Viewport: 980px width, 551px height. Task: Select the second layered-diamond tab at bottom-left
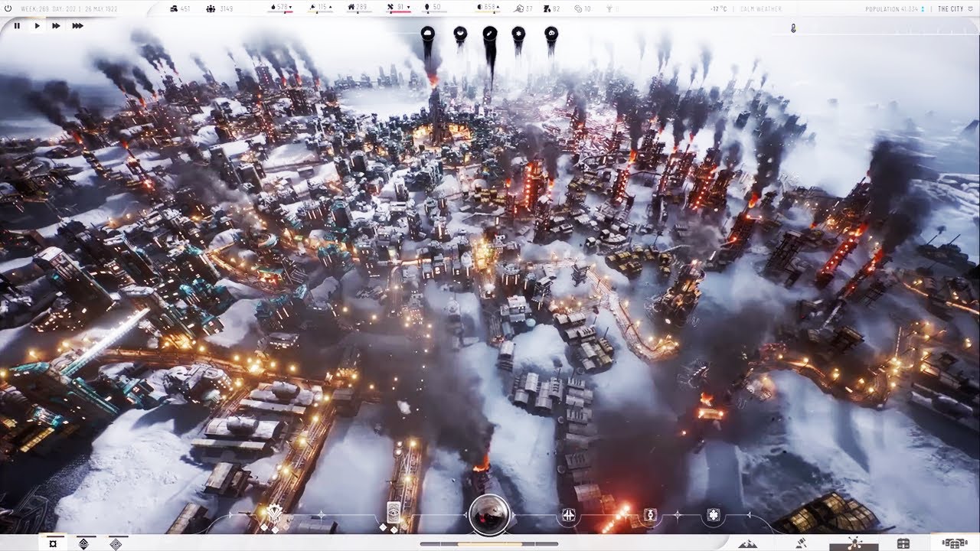pos(83,543)
